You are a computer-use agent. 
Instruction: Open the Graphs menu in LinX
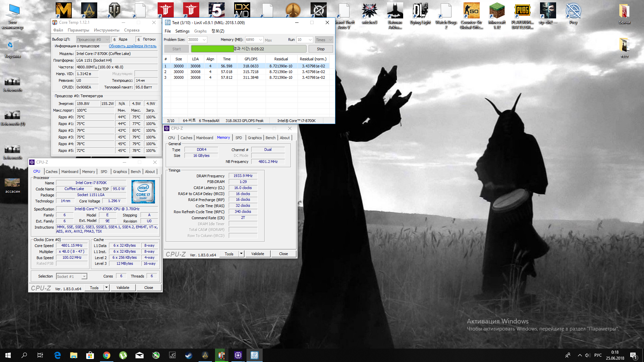click(x=200, y=31)
